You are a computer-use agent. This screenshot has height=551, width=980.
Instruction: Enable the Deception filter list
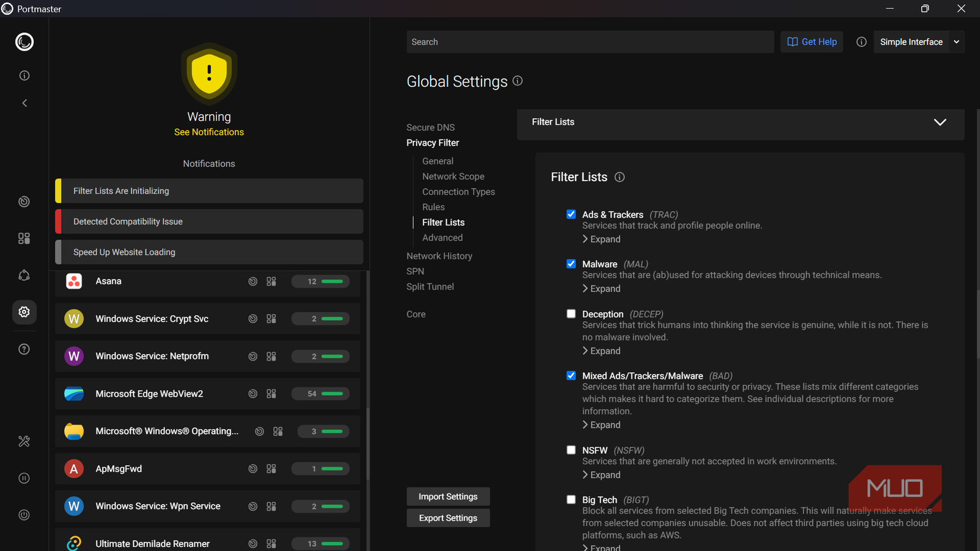click(x=571, y=313)
